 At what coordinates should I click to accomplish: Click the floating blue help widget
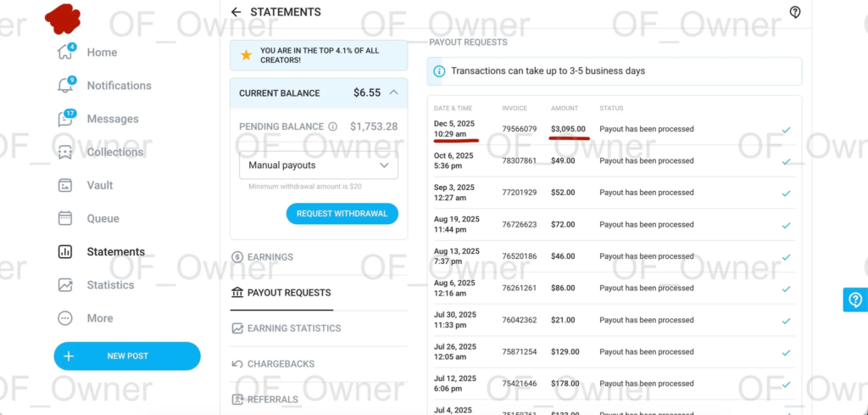[854, 300]
